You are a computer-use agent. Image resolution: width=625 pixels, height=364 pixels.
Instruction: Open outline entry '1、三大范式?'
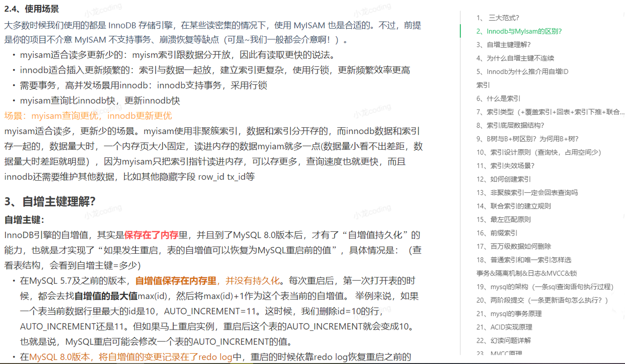tap(497, 18)
